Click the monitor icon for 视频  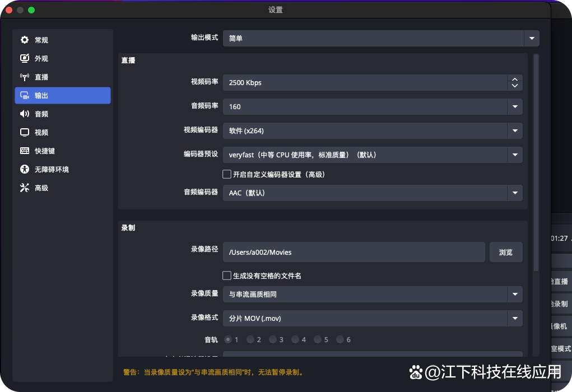[x=25, y=133]
